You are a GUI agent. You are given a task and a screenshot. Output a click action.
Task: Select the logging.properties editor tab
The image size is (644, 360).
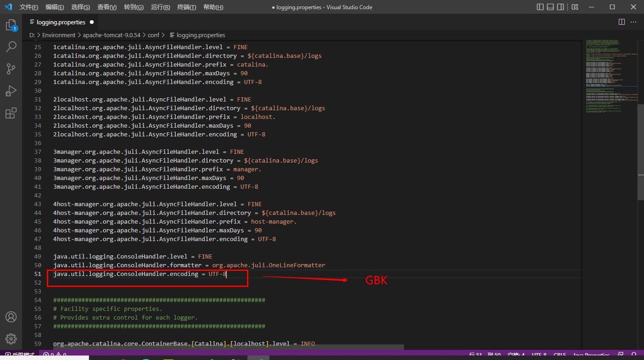pyautogui.click(x=61, y=22)
